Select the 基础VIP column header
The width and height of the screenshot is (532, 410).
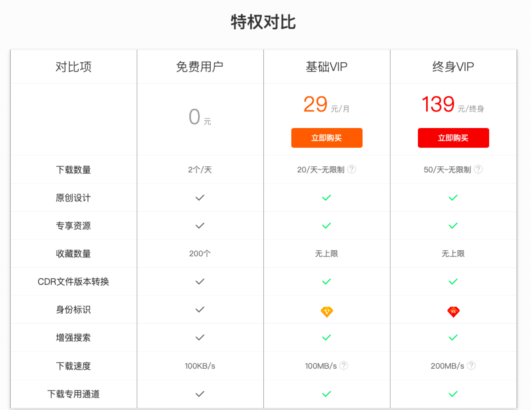coord(326,67)
